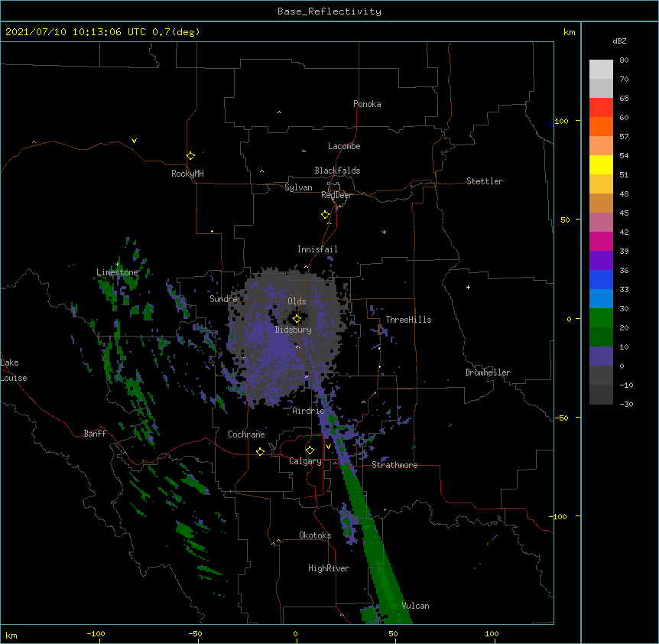Click the Cochrane city label
The width and height of the screenshot is (659, 644).
(246, 434)
